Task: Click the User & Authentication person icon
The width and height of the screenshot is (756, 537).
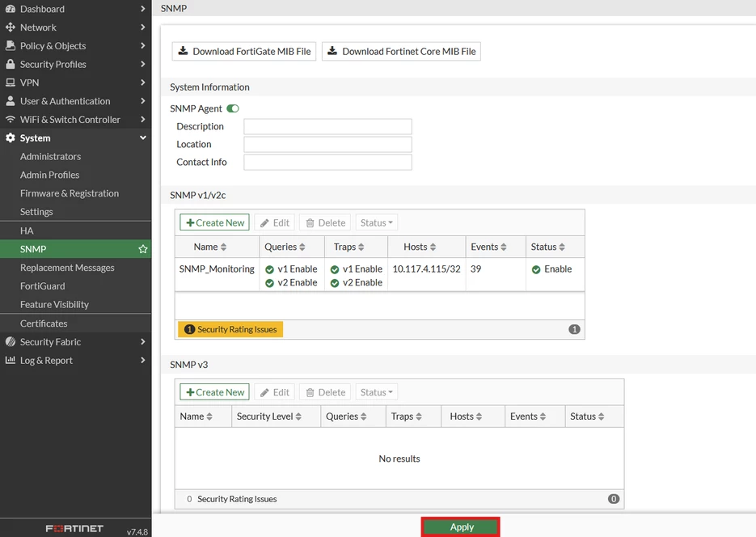Action: (x=11, y=101)
